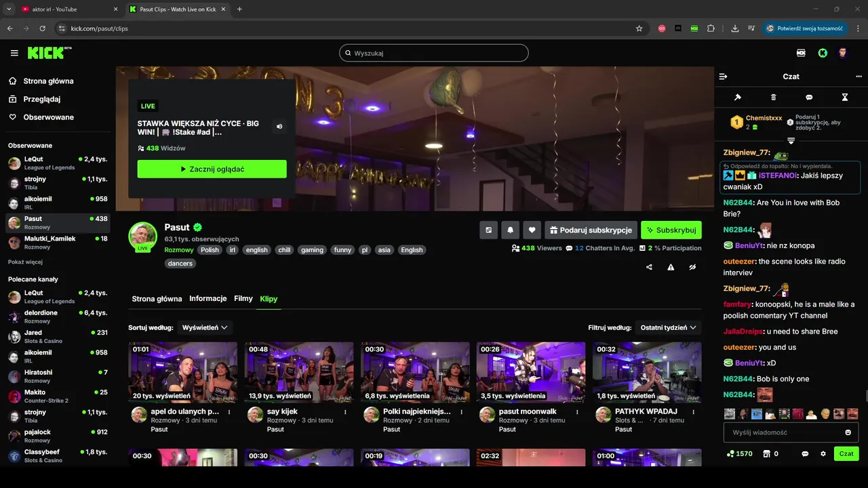The width and height of the screenshot is (868, 488).
Task: Open a new browser tab with plus
Action: tap(239, 9)
